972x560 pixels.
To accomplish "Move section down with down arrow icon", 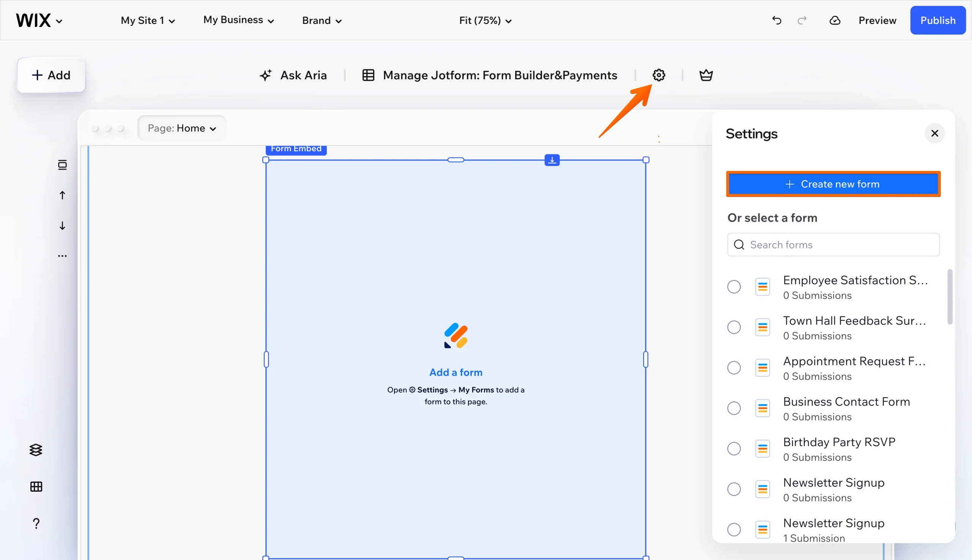I will click(62, 225).
